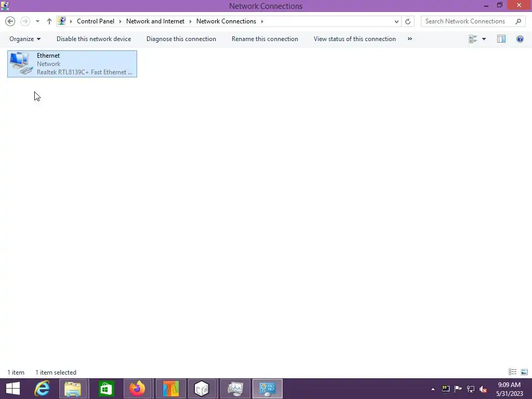This screenshot has width=532, height=399.
Task: Refresh the Network Connections view
Action: coord(408,21)
